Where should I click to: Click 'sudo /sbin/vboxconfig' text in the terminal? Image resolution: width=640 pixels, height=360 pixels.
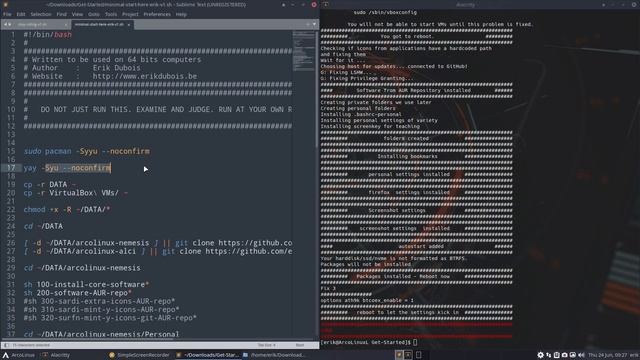[x=385, y=12]
